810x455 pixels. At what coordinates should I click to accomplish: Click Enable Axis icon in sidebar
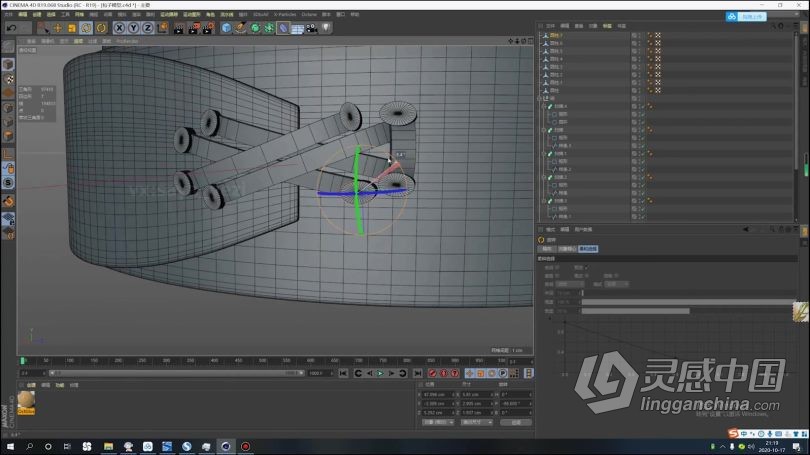click(x=8, y=154)
